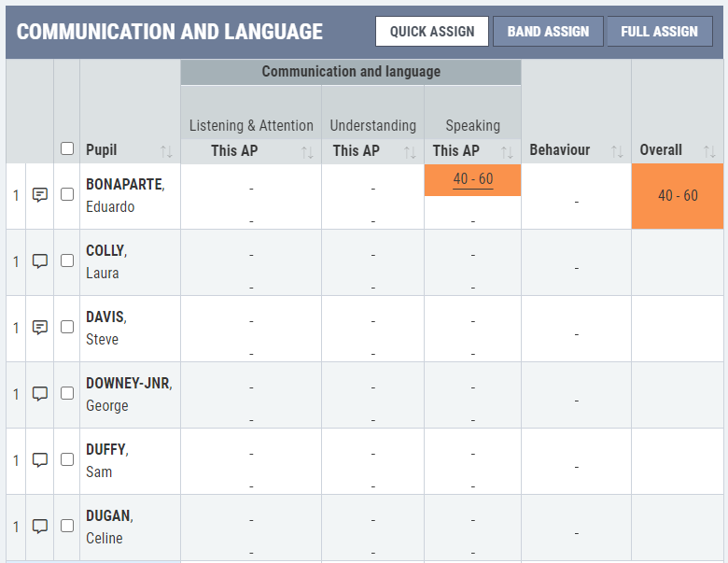Select pupil name DUFFY, Sam

click(x=107, y=461)
